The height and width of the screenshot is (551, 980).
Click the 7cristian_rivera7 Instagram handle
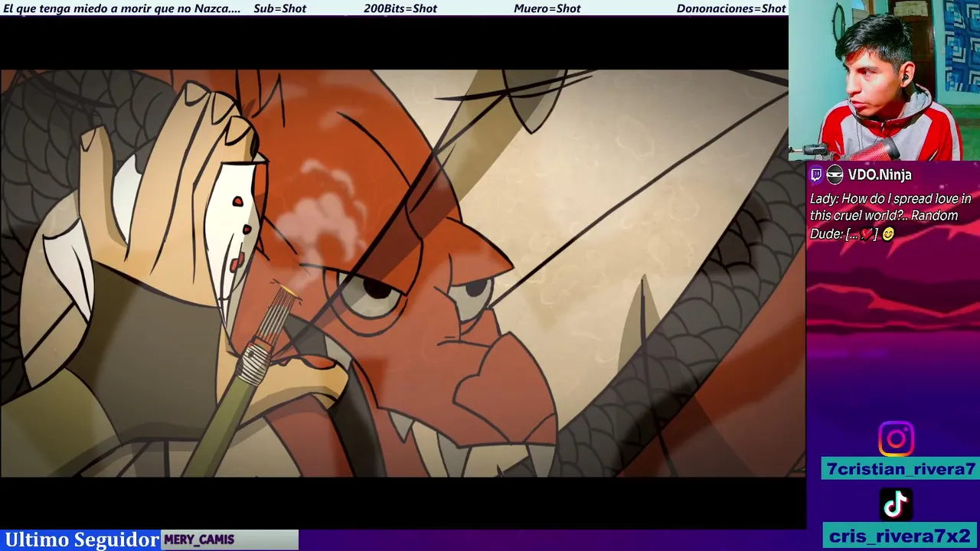coord(901,469)
